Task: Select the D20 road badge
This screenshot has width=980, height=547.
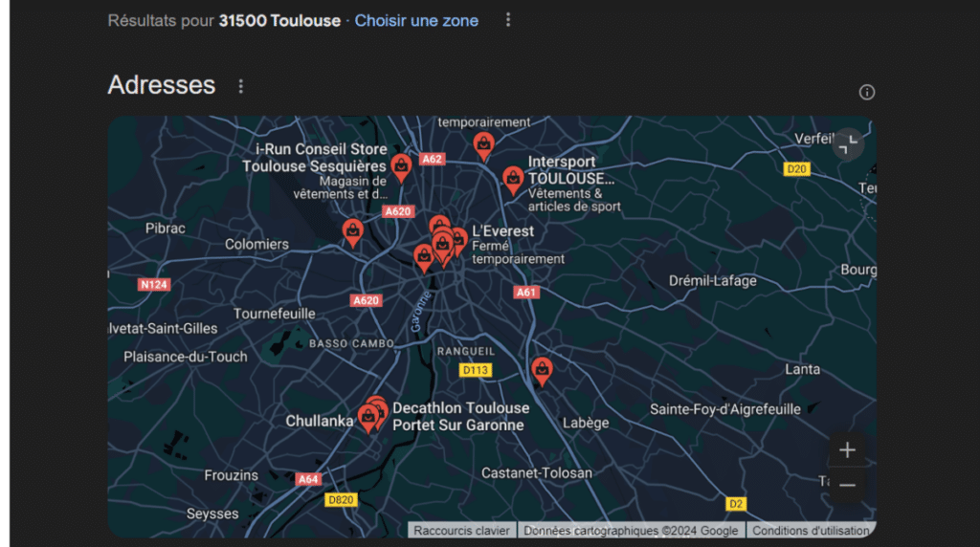Action: [796, 169]
